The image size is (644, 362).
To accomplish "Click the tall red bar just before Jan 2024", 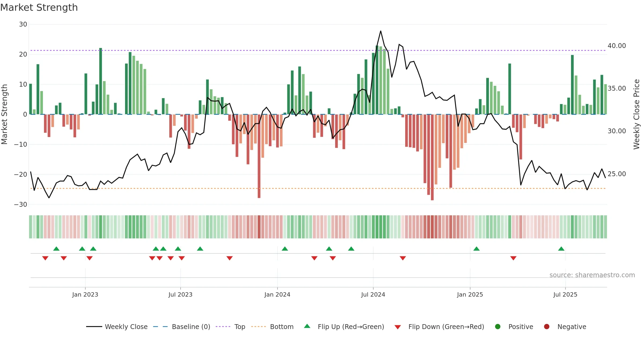I will tap(259, 156).
